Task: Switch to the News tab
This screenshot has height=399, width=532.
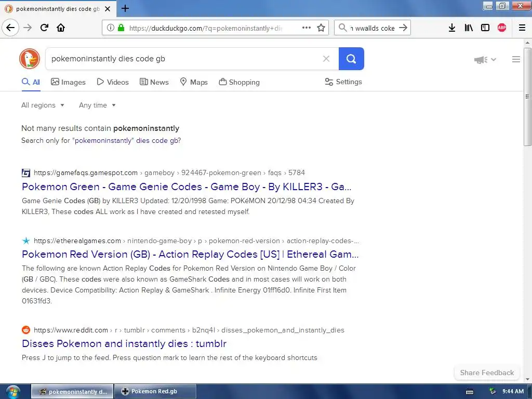Action: point(154,82)
